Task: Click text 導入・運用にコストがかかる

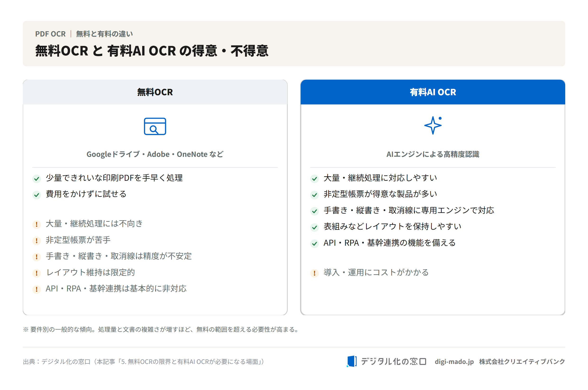Action: click(376, 272)
